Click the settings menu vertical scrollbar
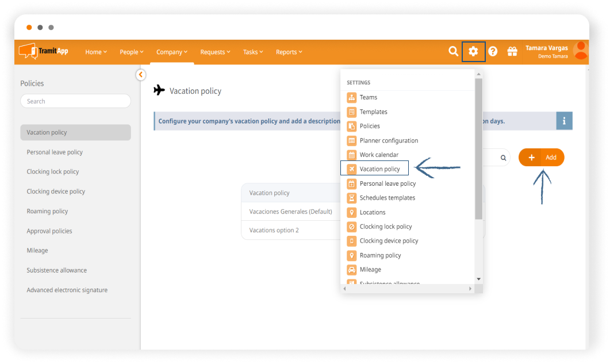The image size is (610, 364). point(478,150)
